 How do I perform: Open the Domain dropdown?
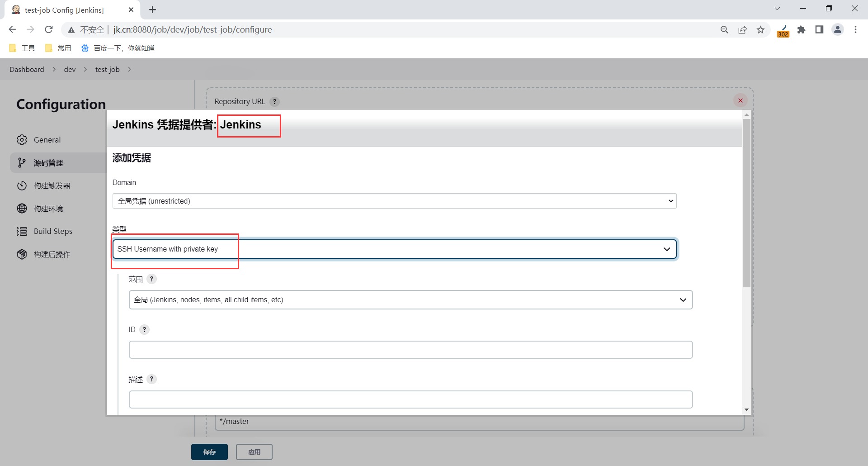394,201
